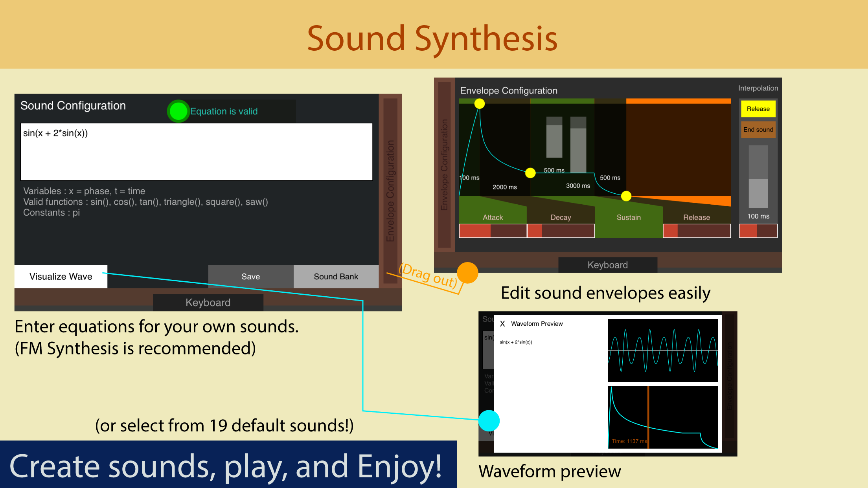The width and height of the screenshot is (868, 488).
Task: Click the '3000 ms' duration label
Action: [x=578, y=185]
